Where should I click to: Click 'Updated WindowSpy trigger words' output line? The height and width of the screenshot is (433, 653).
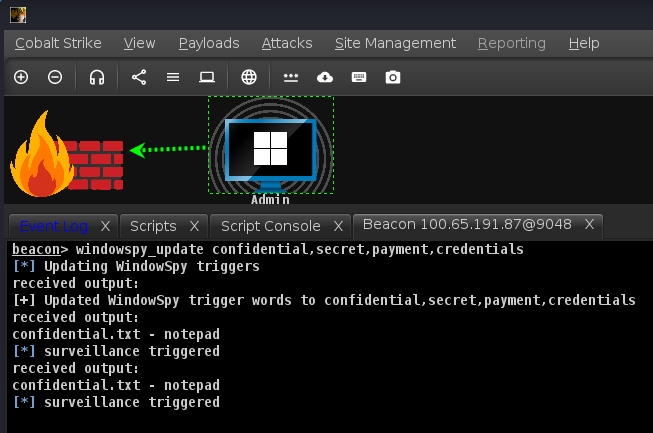pyautogui.click(x=324, y=300)
